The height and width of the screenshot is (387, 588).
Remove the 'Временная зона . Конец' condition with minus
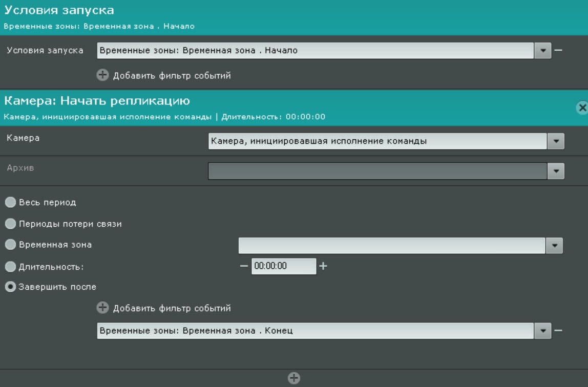(x=558, y=331)
